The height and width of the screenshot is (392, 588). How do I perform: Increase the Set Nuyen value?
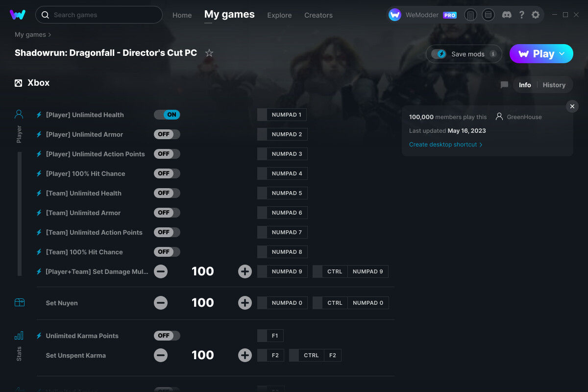pyautogui.click(x=245, y=303)
